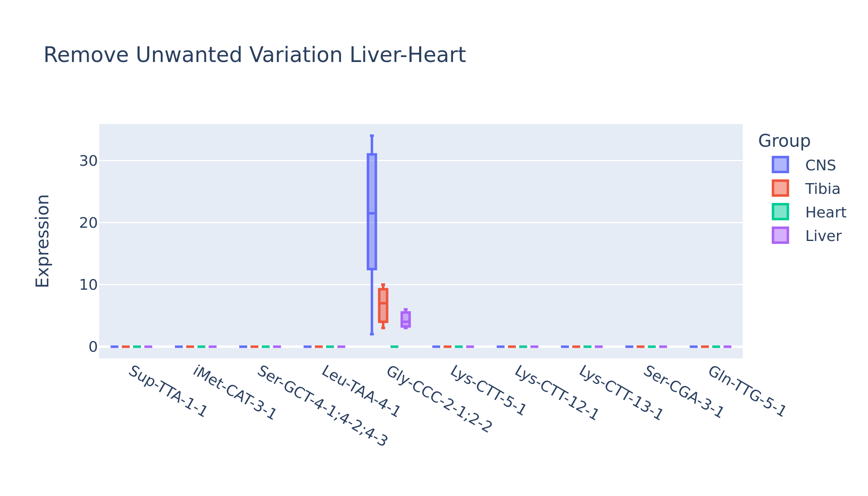Click the Liver box for Gly-CCC-2-1;2-2
Image resolution: width=868 pixels, height=496 pixels.
(x=405, y=320)
